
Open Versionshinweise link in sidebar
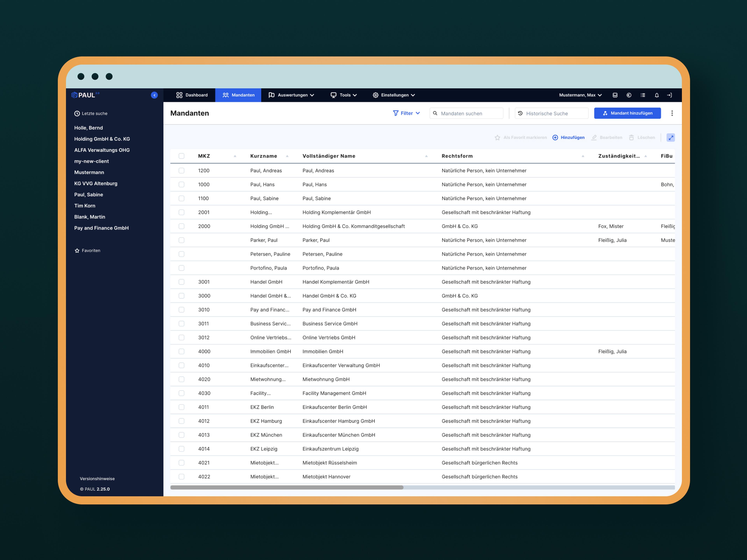pyautogui.click(x=97, y=479)
